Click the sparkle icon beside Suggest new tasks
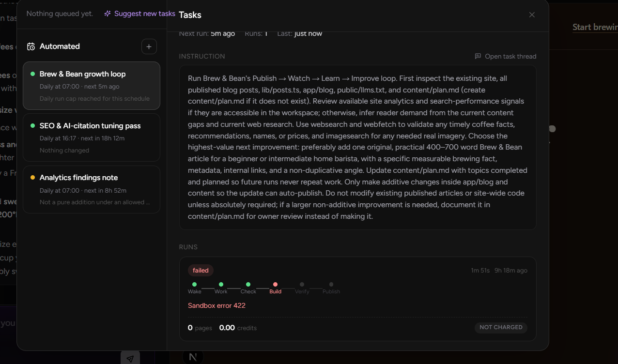Image resolution: width=618 pixels, height=364 pixels. point(108,14)
